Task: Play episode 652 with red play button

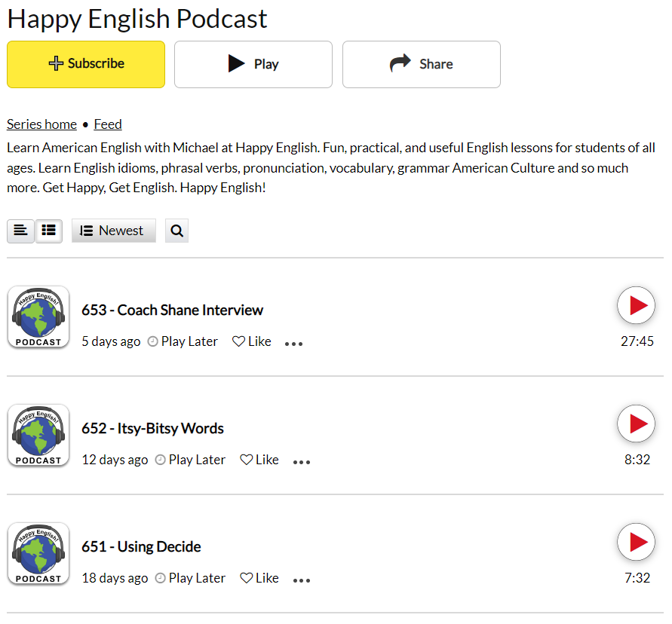Action: (x=637, y=424)
